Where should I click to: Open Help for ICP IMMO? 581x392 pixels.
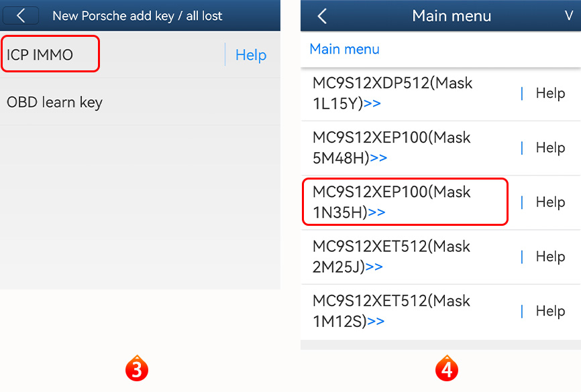click(251, 55)
